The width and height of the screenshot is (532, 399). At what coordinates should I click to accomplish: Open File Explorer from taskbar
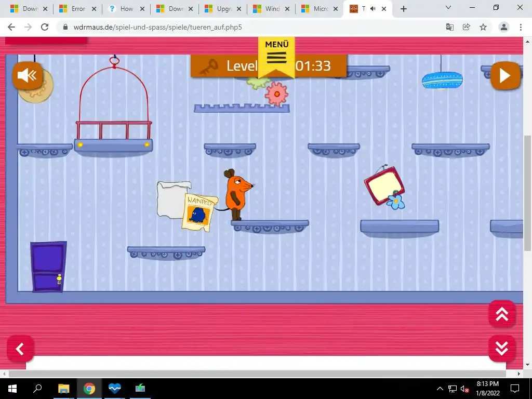click(x=63, y=389)
